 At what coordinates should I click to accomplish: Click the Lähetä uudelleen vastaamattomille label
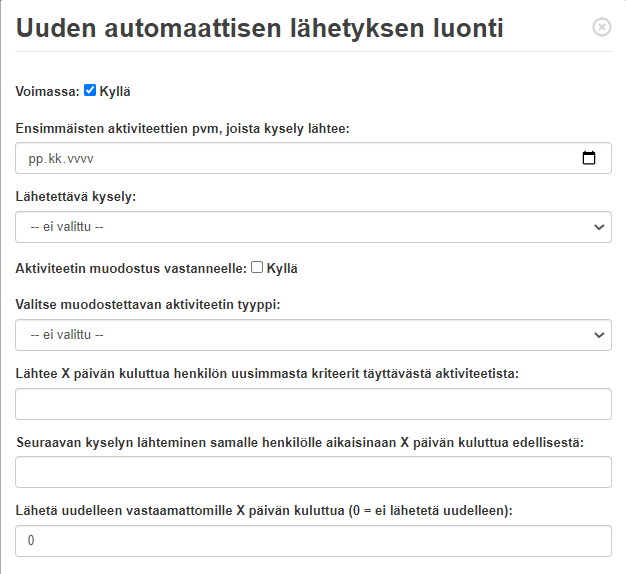pyautogui.click(x=264, y=511)
